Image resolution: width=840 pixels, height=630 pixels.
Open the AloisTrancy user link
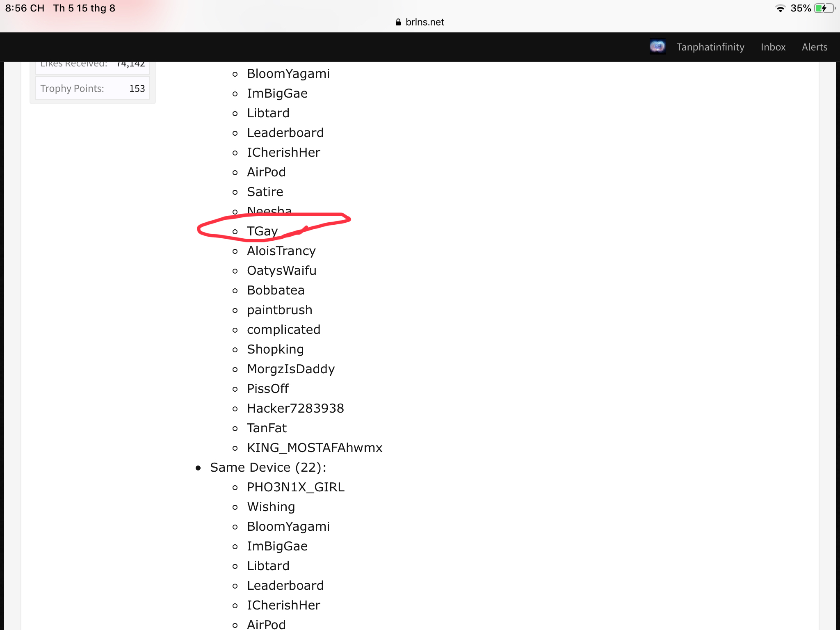tap(281, 251)
